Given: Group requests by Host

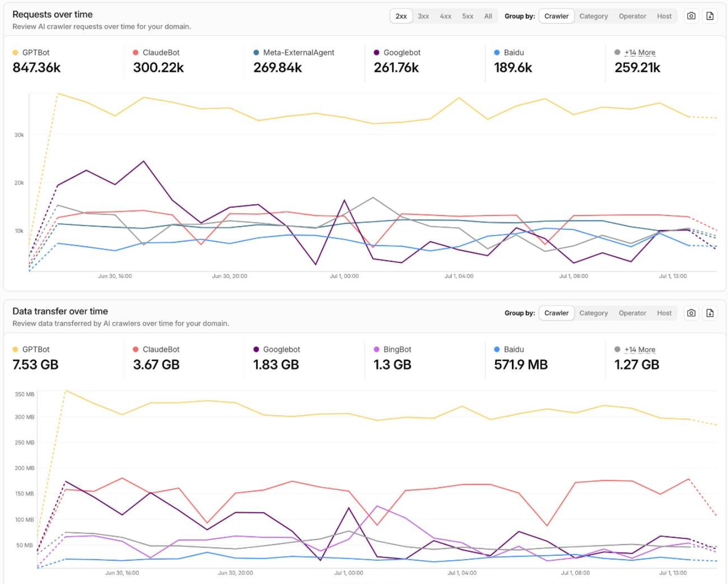Looking at the screenshot, I should [x=664, y=16].
